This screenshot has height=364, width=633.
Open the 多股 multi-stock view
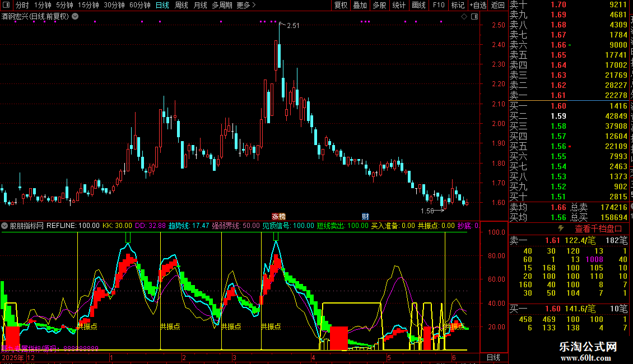tap(379, 5)
